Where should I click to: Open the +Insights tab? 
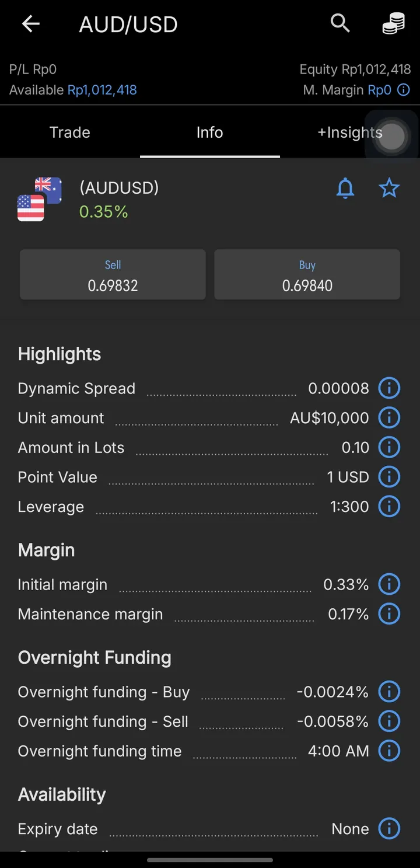(x=350, y=133)
